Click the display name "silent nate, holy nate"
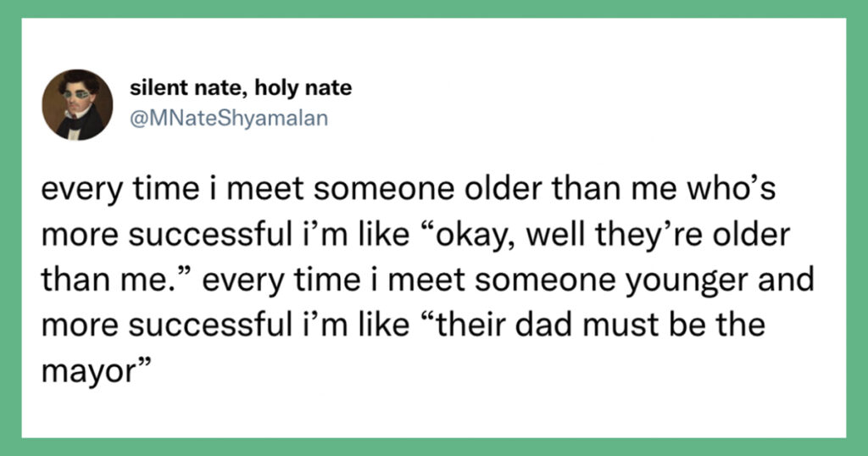The image size is (868, 456). [x=241, y=88]
